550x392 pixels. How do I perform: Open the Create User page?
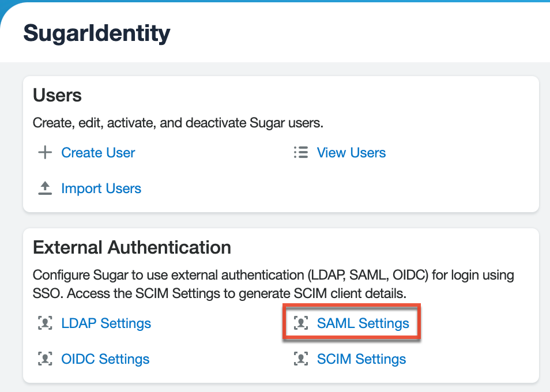coord(97,152)
